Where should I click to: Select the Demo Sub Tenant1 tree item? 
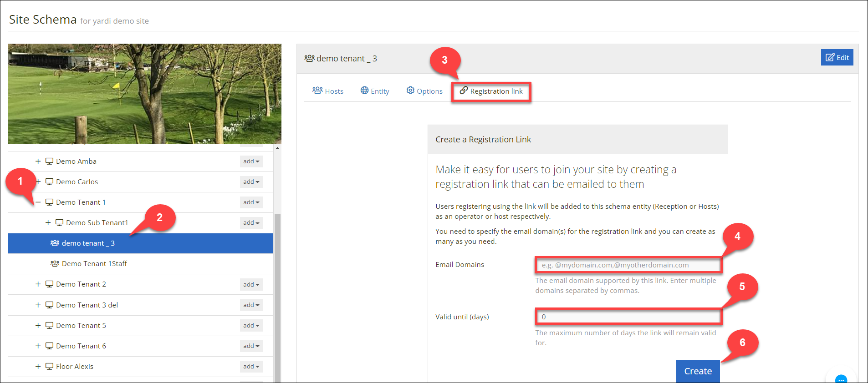97,222
